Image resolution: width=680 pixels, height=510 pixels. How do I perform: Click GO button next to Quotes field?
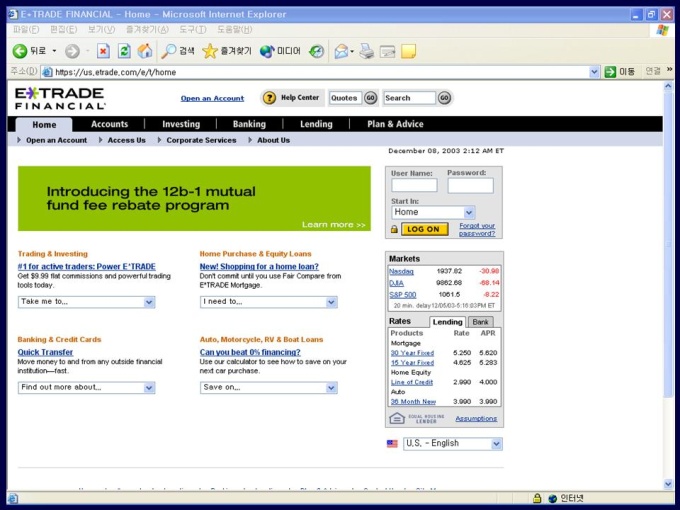[x=370, y=98]
